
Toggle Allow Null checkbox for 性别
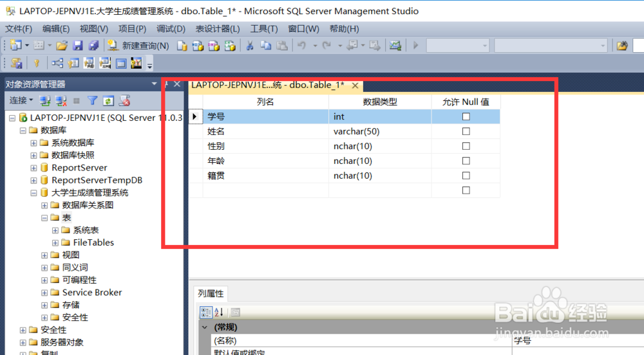pyautogui.click(x=466, y=146)
